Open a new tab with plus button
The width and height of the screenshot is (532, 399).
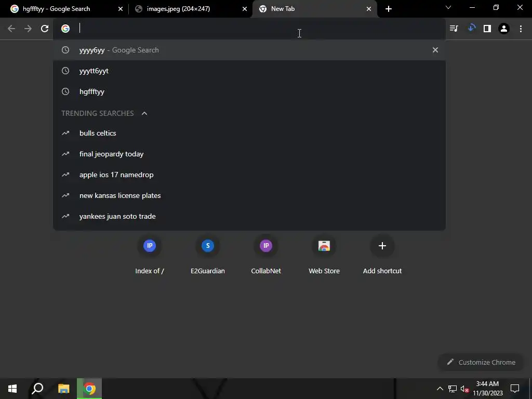pyautogui.click(x=389, y=9)
